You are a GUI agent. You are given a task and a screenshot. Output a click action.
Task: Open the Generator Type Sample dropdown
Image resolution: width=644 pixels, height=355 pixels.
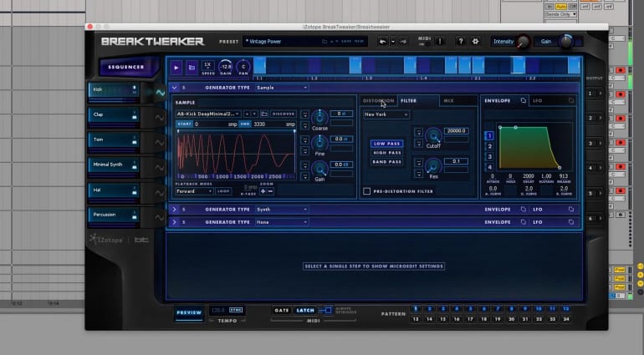point(283,87)
